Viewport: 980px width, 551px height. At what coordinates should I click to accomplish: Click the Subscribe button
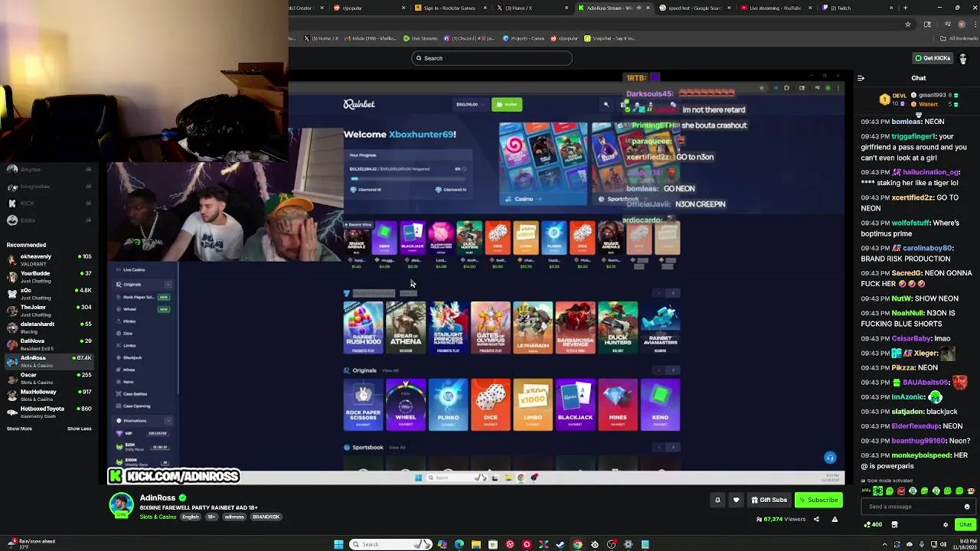(818, 500)
